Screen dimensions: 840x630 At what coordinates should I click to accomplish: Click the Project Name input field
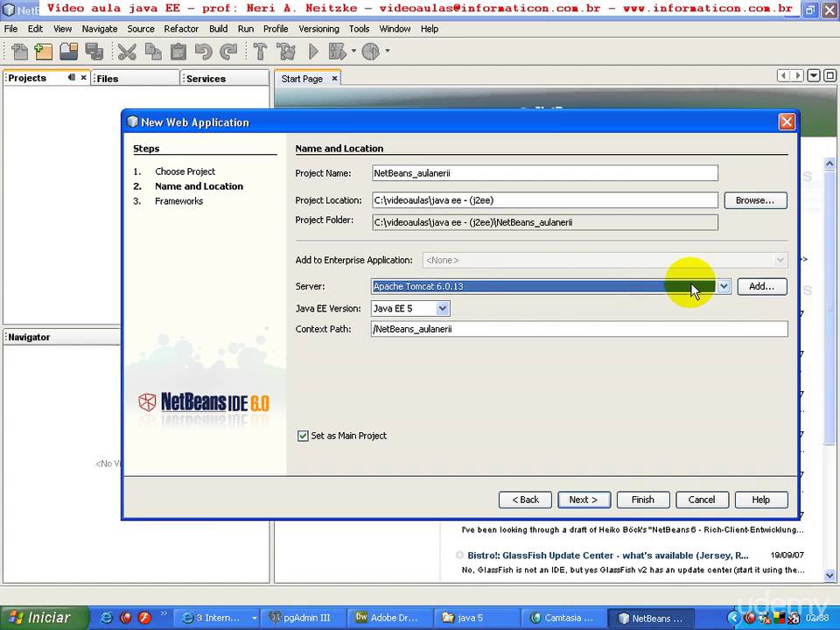click(545, 173)
